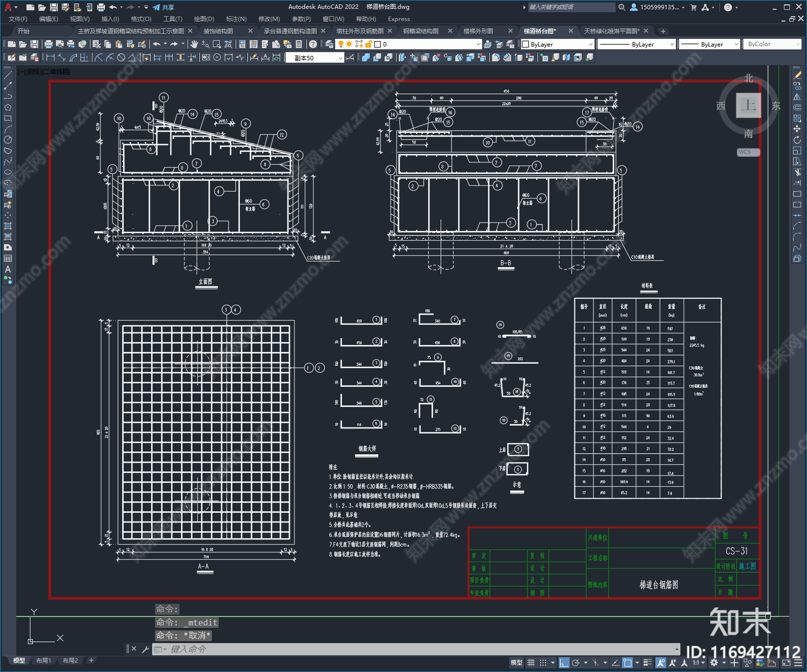Open the 文件(F) menu

click(18, 19)
